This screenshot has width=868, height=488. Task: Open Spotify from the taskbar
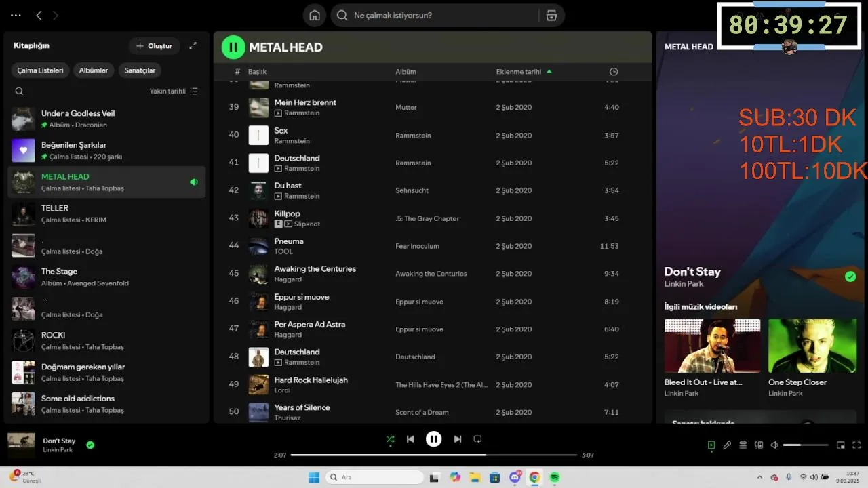click(555, 477)
